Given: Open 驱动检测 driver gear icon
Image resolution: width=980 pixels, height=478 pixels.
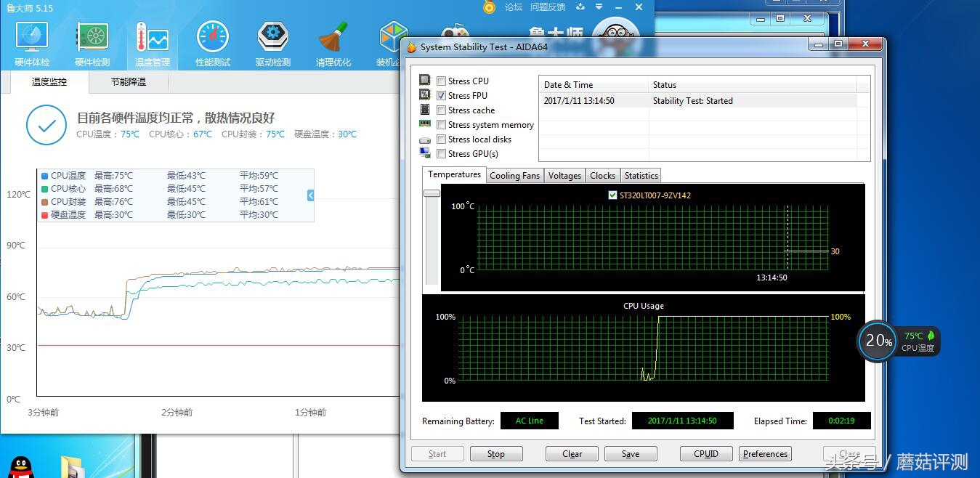Looking at the screenshot, I should pos(272,42).
